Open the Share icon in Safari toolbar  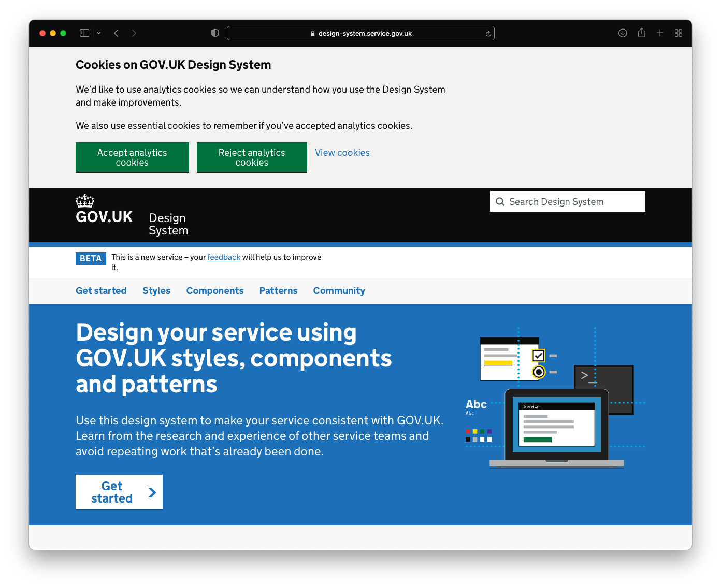click(x=641, y=33)
